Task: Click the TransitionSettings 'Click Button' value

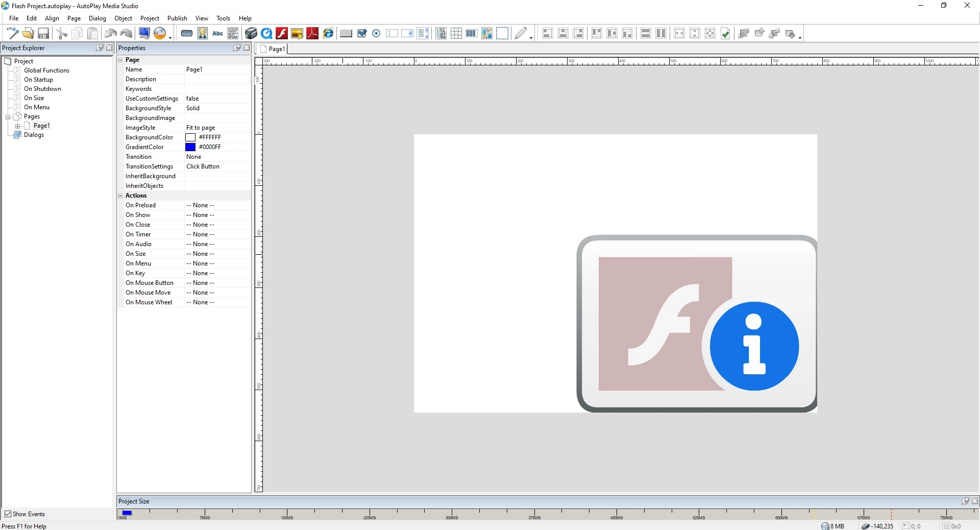Action: pyautogui.click(x=203, y=166)
